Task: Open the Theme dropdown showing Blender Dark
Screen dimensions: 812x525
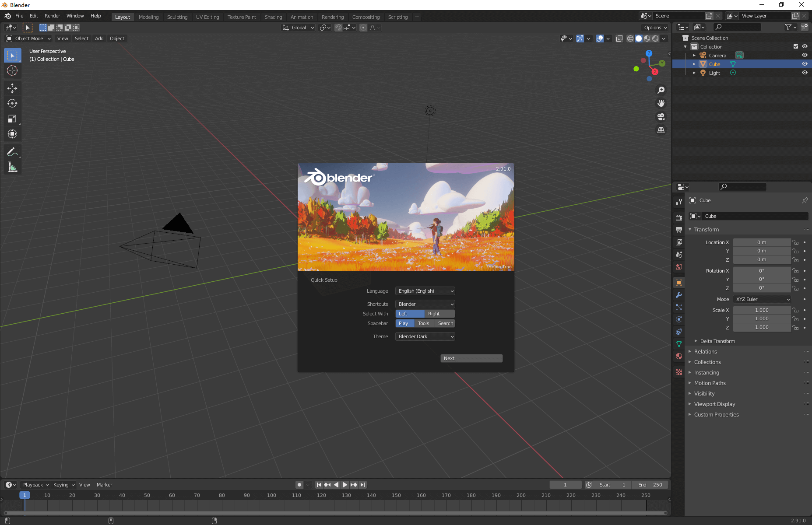Action: pyautogui.click(x=425, y=336)
